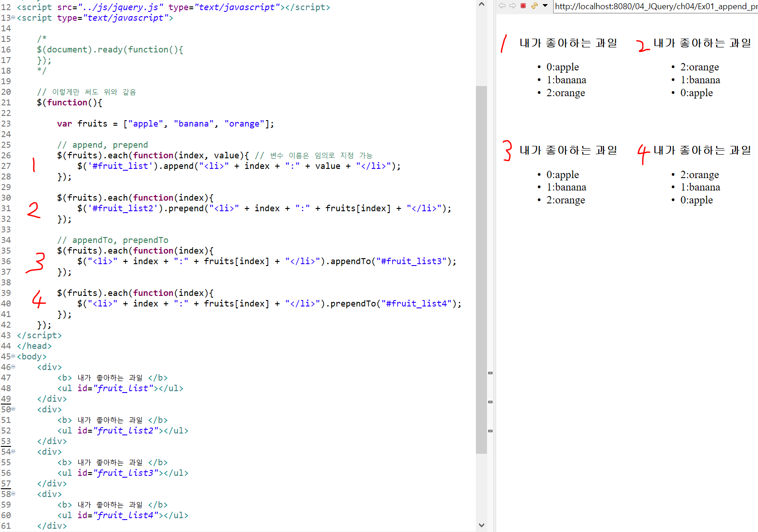Click the jquery.js script src path

(x=121, y=7)
